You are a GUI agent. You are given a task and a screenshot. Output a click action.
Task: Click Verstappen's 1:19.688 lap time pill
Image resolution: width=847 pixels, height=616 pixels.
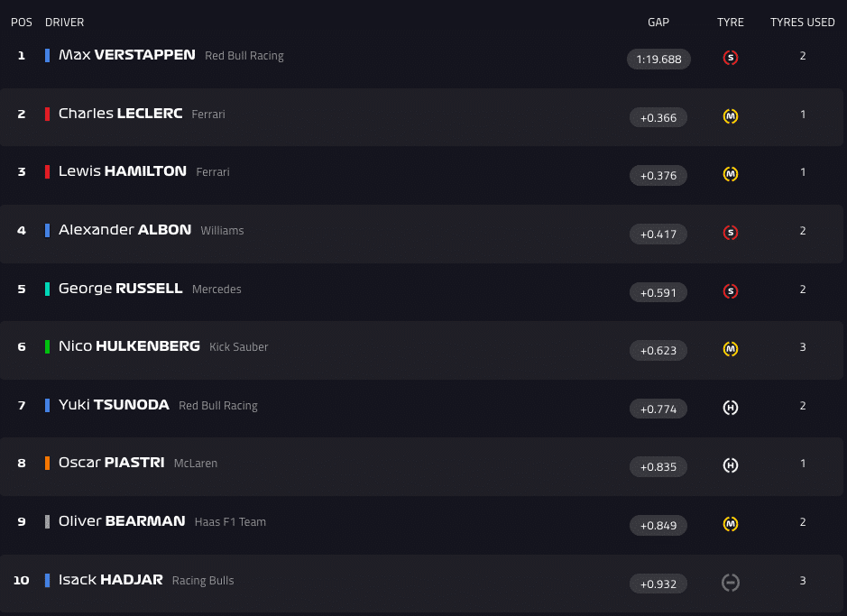(x=658, y=60)
